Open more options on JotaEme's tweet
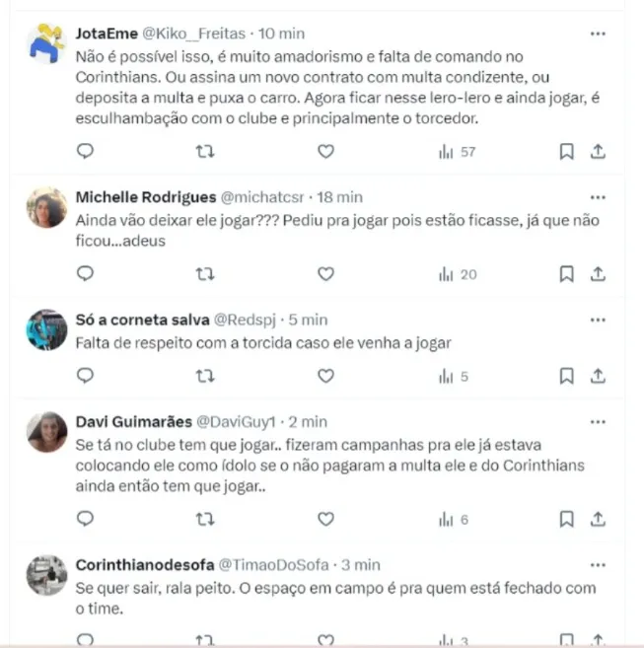Viewport: 644px width, 648px height. tap(598, 33)
